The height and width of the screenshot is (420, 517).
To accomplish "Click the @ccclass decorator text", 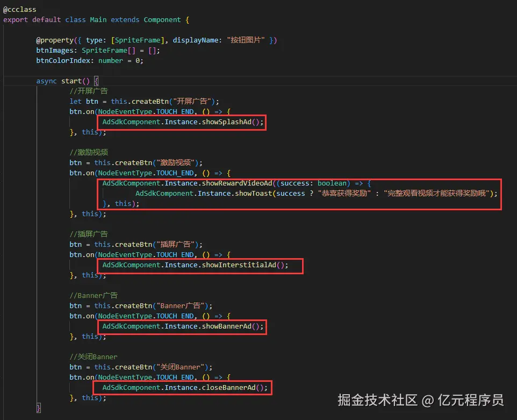I will pos(19,10).
